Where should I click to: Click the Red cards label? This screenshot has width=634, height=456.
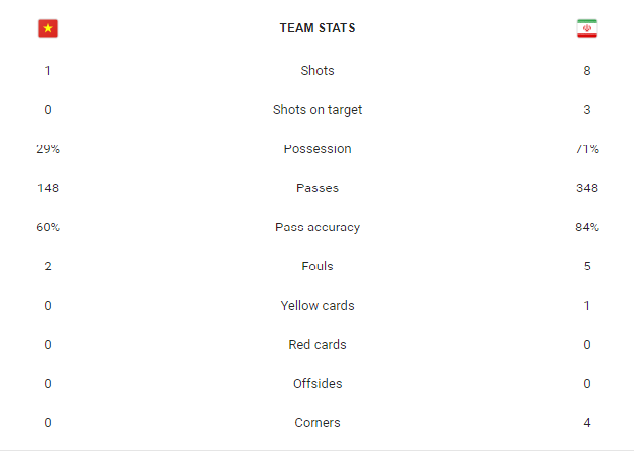coord(317,344)
